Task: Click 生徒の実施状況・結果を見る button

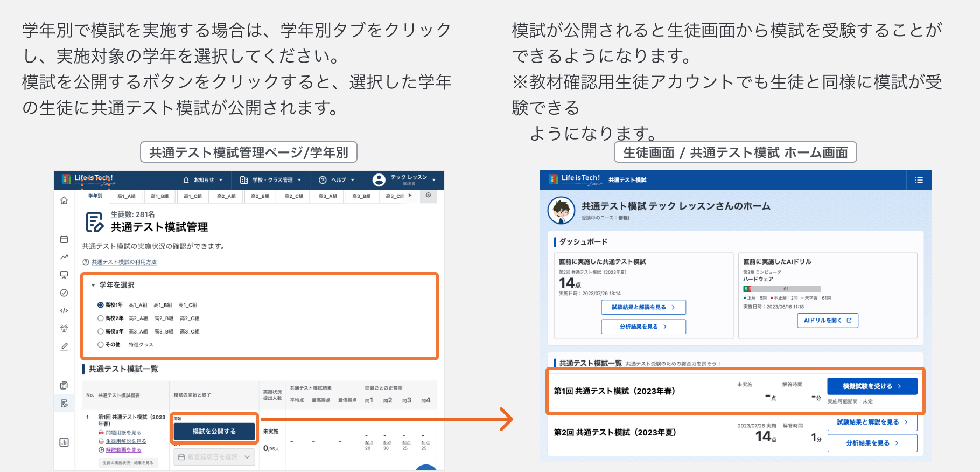Action: coord(128,463)
